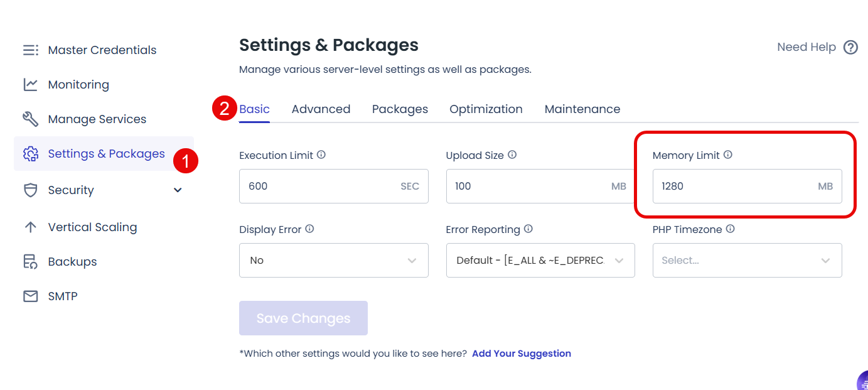Open the Add Your Suggestion link

click(x=521, y=354)
